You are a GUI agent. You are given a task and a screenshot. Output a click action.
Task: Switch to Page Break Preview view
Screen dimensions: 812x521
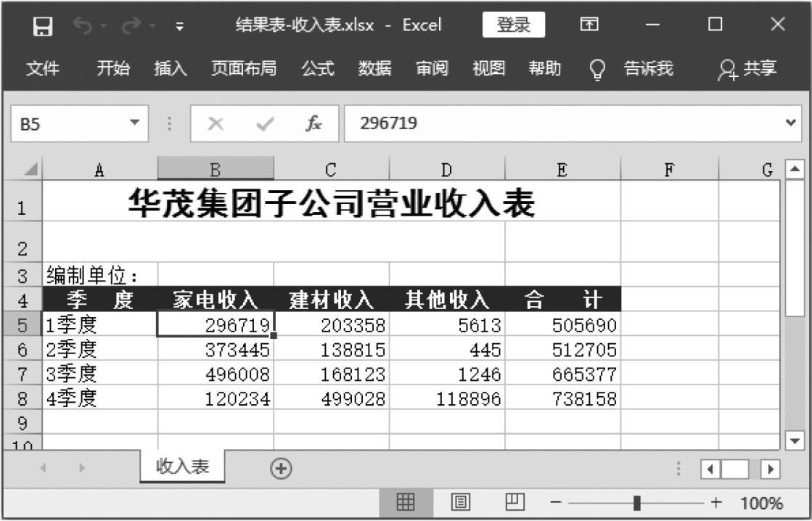[514, 502]
